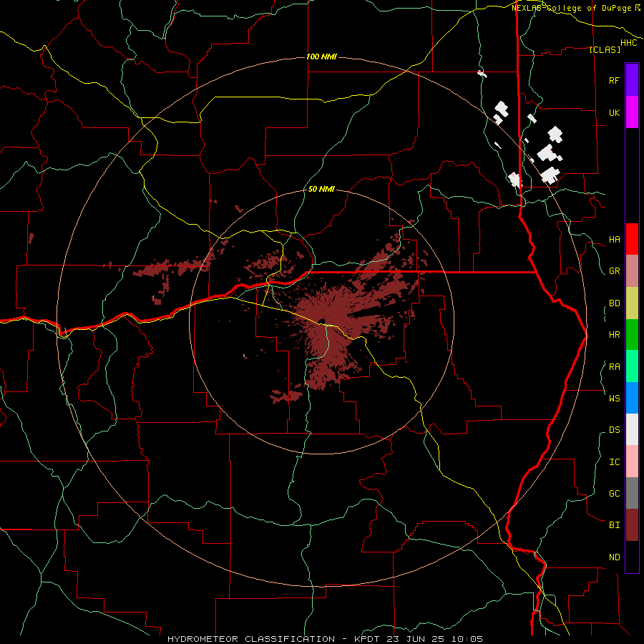Click the 23 JUN 25 date text
Screen dimensions: 644x644
point(417,639)
